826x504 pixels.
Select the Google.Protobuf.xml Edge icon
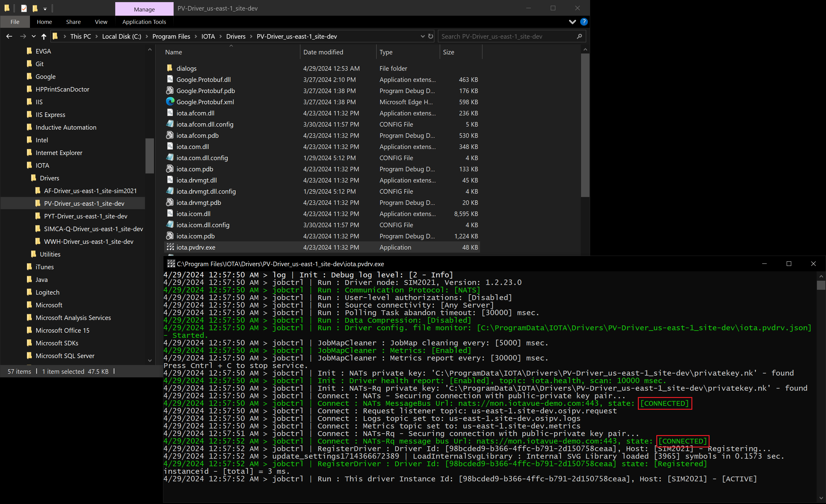(170, 102)
